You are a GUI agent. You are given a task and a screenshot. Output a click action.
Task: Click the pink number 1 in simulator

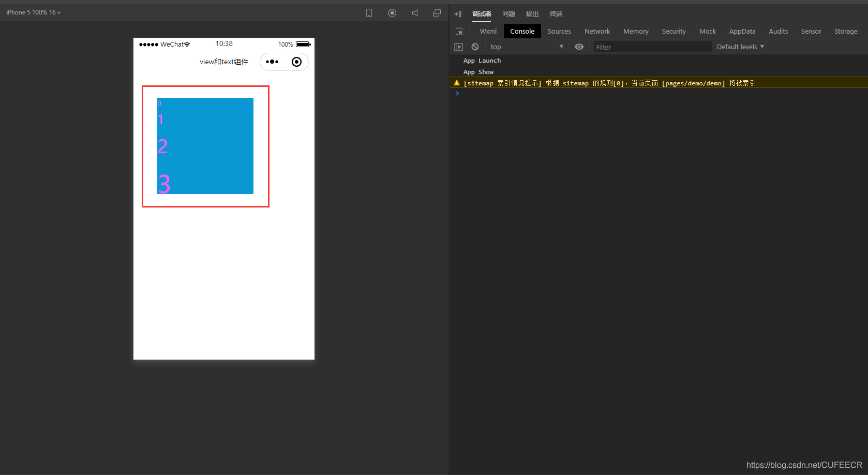point(160,120)
